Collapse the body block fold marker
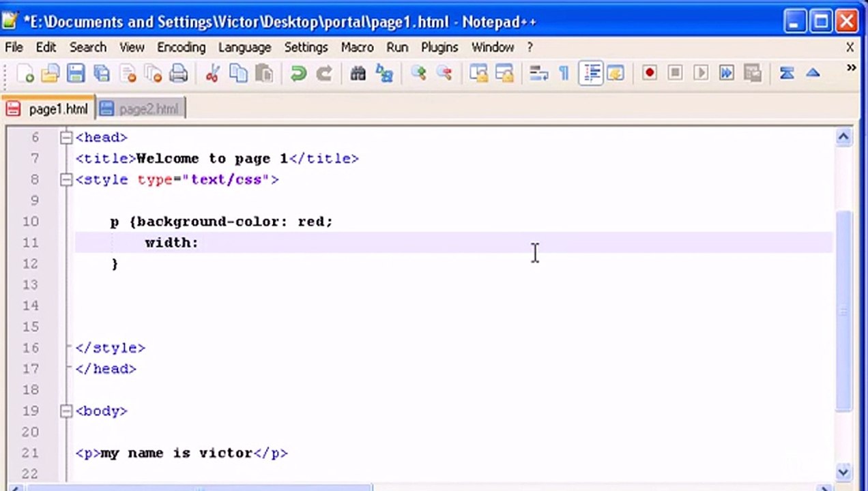 66,411
